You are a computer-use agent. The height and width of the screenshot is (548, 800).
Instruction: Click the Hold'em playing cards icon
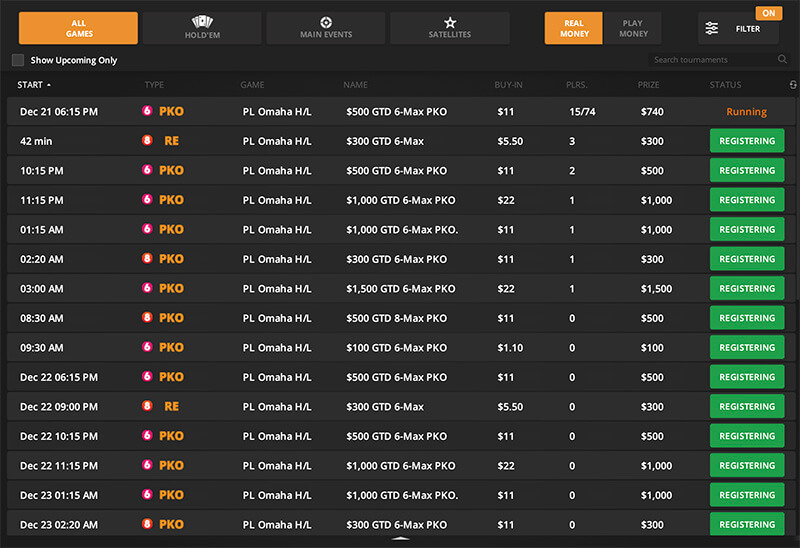click(202, 22)
